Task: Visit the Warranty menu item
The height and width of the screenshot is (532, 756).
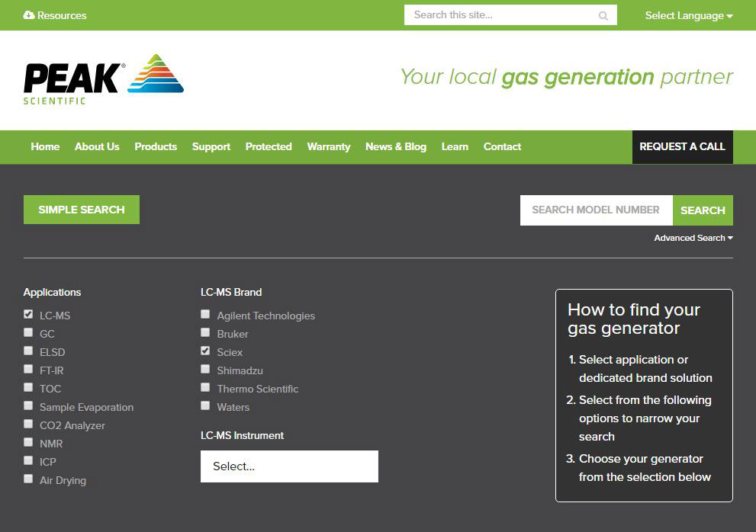Action: click(x=329, y=146)
